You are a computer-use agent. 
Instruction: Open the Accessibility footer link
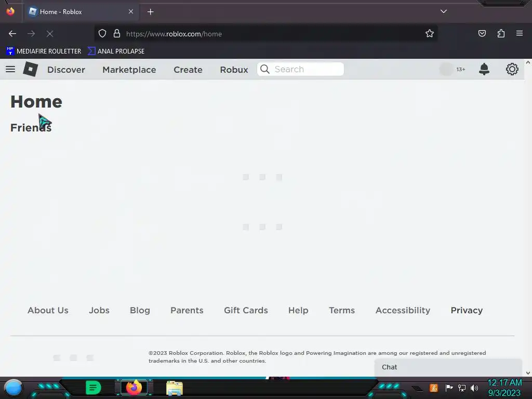[403, 310]
